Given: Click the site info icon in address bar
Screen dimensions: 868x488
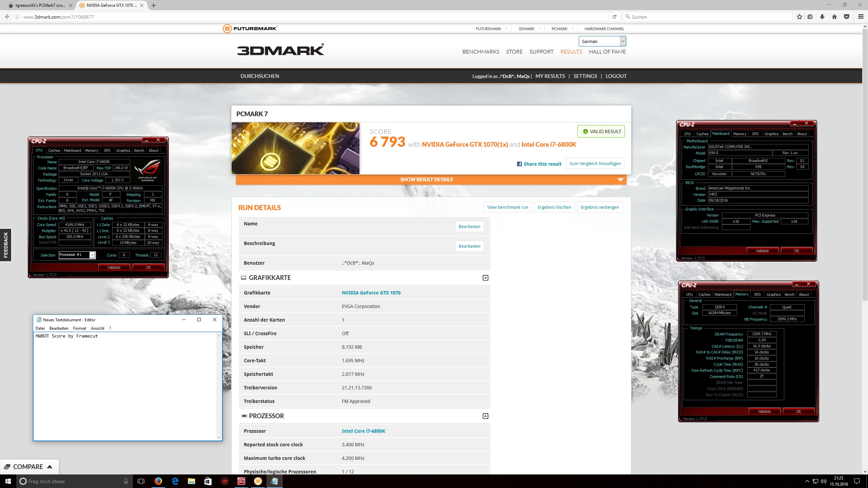Looking at the screenshot, I should 17,17.
